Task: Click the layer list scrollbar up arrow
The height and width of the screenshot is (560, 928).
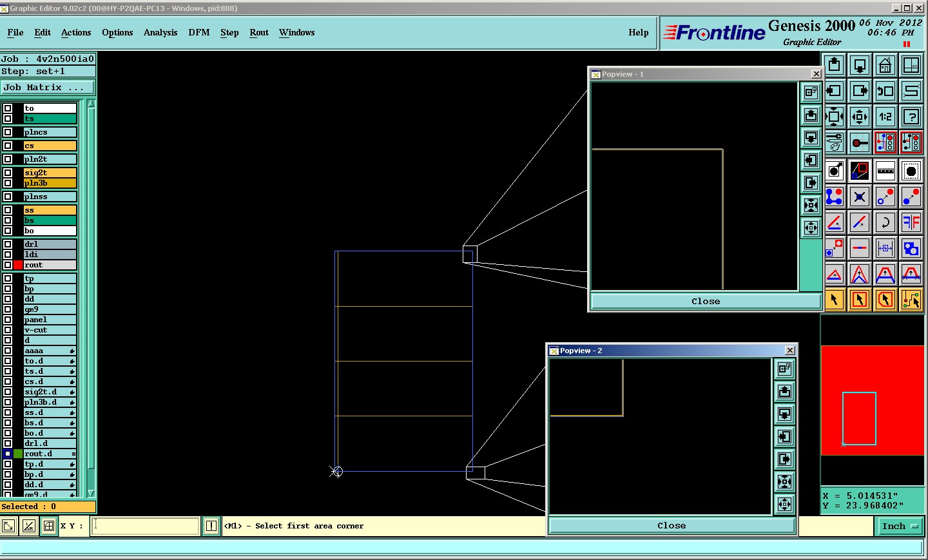Action: (91, 104)
